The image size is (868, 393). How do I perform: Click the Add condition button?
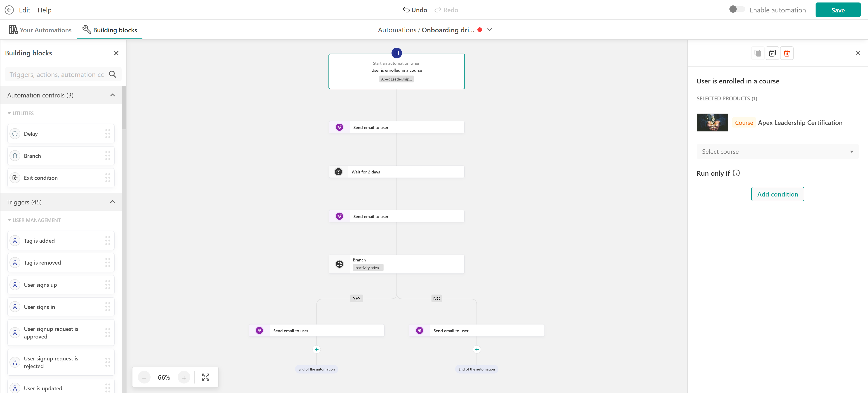[777, 194]
